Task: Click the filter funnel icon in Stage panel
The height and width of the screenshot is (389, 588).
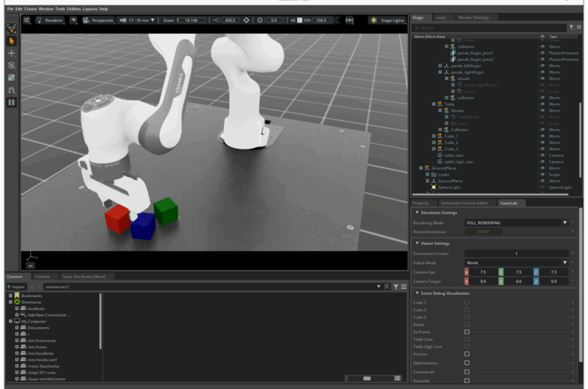Action: coord(570,27)
